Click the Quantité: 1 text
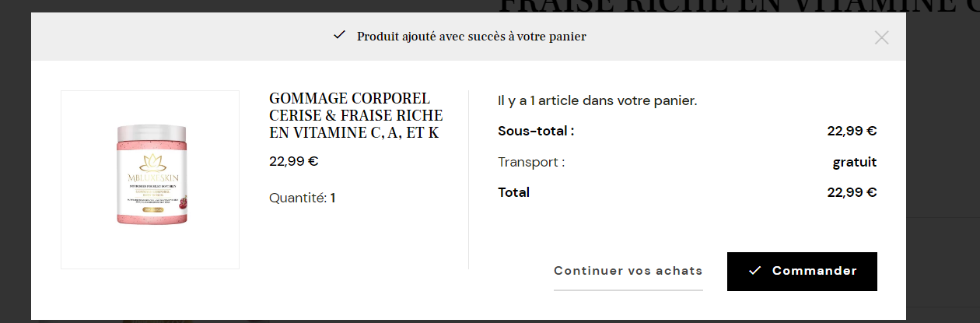Image resolution: width=980 pixels, height=323 pixels. tap(303, 198)
